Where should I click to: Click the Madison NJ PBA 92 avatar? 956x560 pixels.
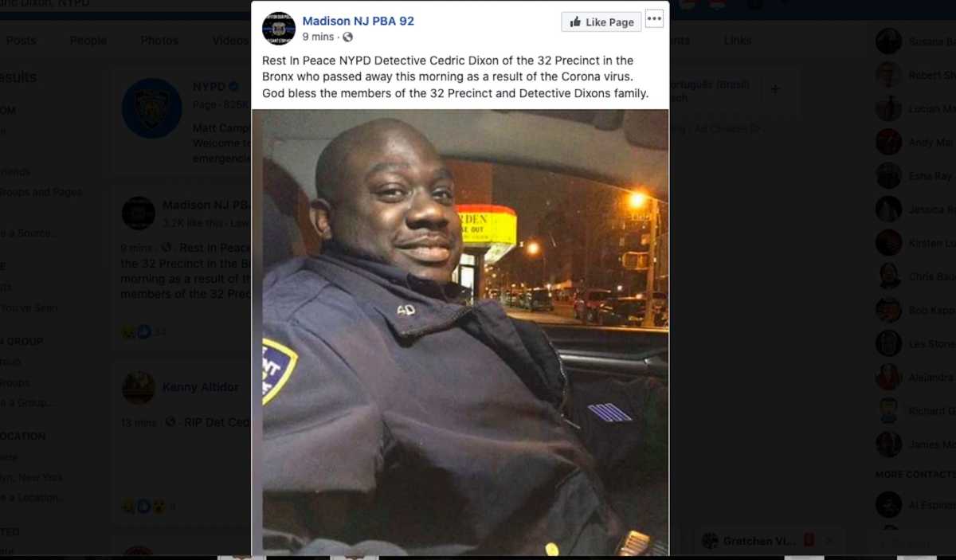279,29
